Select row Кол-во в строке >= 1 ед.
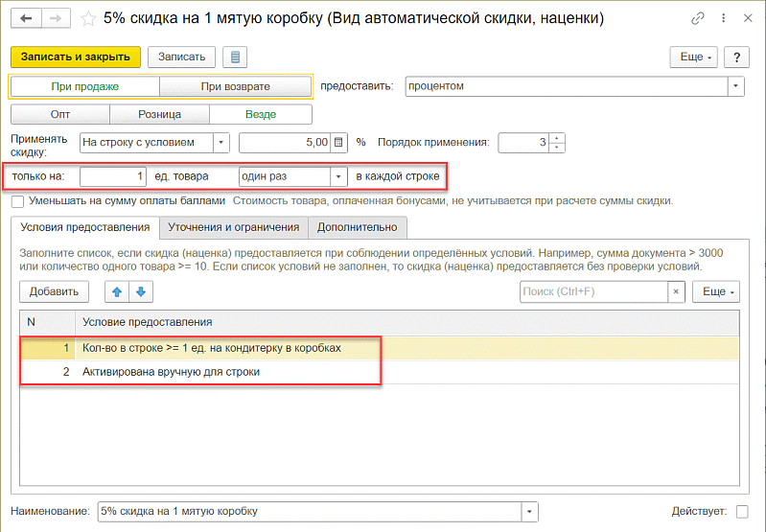 [x=379, y=348]
